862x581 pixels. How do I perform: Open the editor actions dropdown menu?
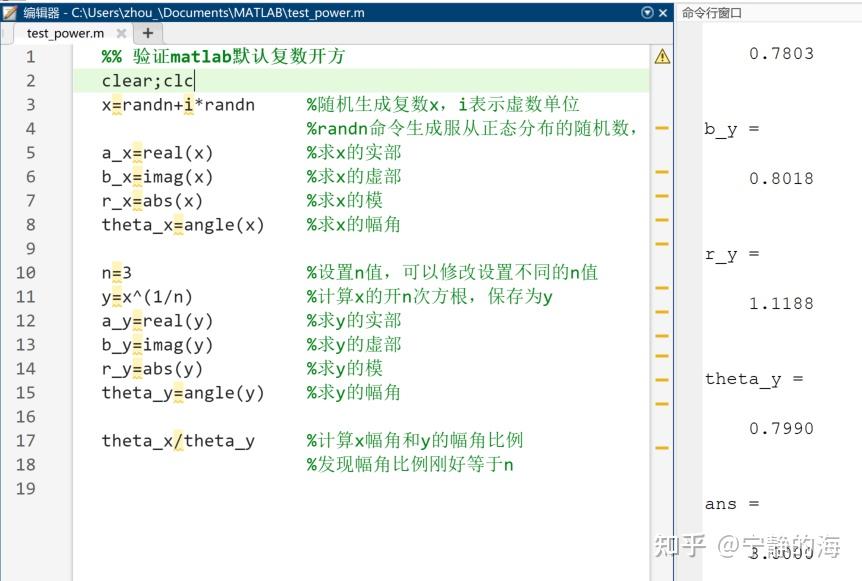[648, 12]
